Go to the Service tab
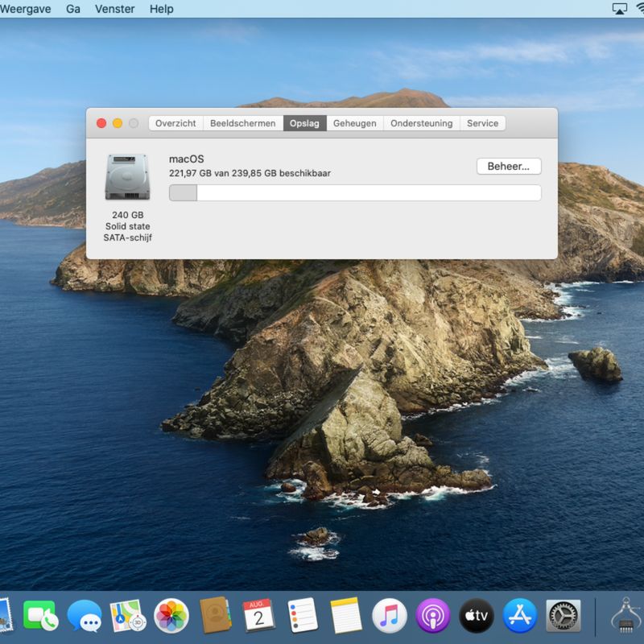This screenshot has width=644, height=644. click(482, 123)
